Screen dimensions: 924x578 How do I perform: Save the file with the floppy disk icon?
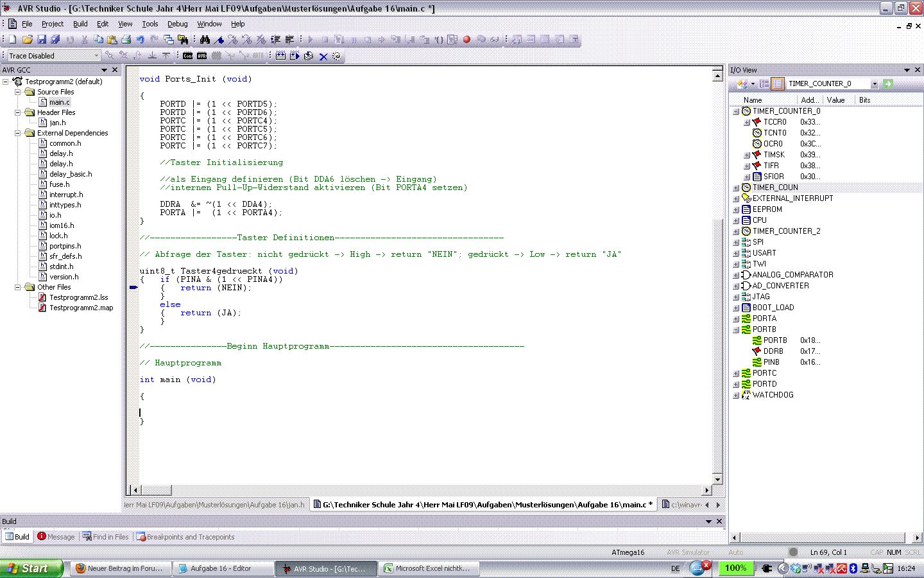42,40
